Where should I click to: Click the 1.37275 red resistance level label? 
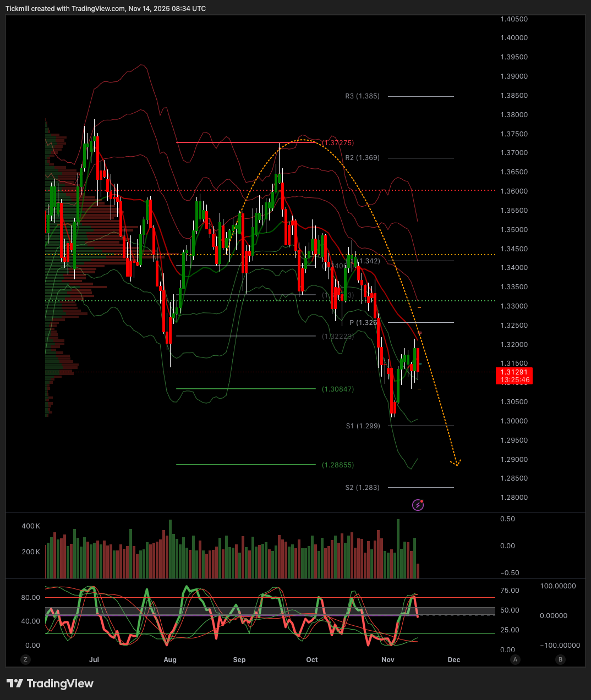(x=338, y=143)
